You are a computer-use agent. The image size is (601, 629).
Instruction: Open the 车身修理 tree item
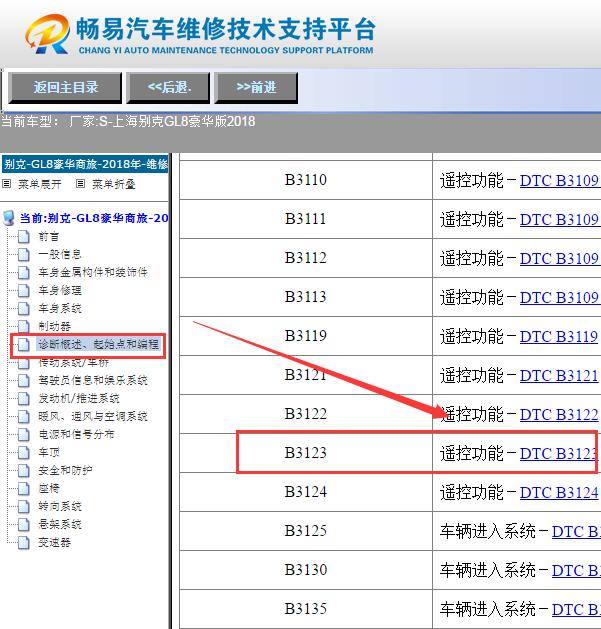[60, 290]
